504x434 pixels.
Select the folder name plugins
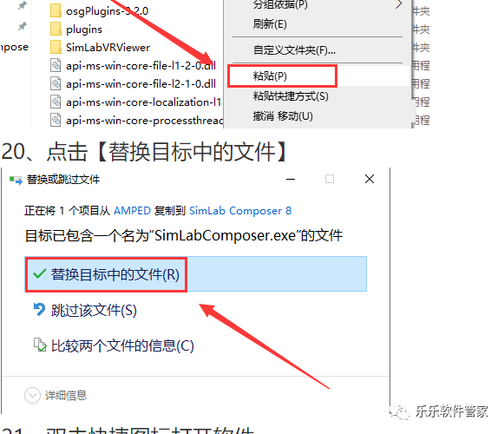pyautogui.click(x=84, y=30)
